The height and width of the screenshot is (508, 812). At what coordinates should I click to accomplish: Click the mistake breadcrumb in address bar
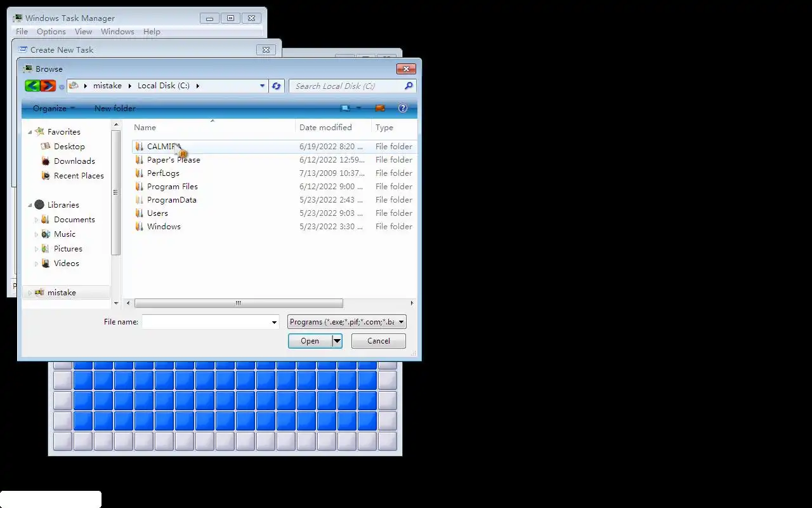click(107, 86)
